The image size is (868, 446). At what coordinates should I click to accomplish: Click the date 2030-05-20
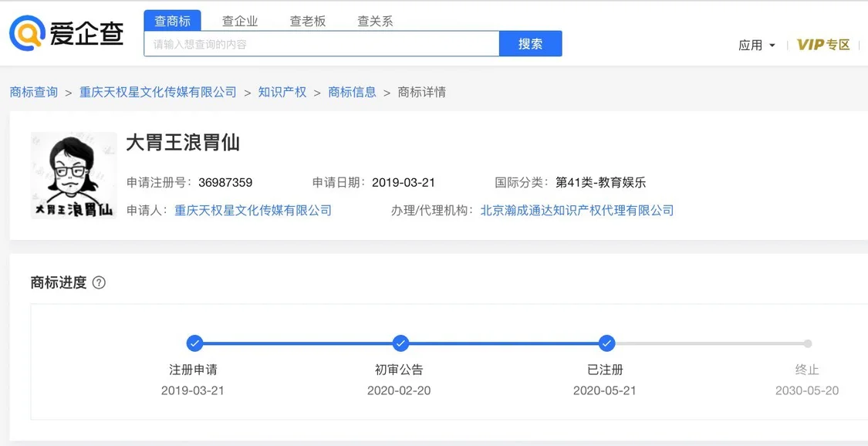coord(807,390)
